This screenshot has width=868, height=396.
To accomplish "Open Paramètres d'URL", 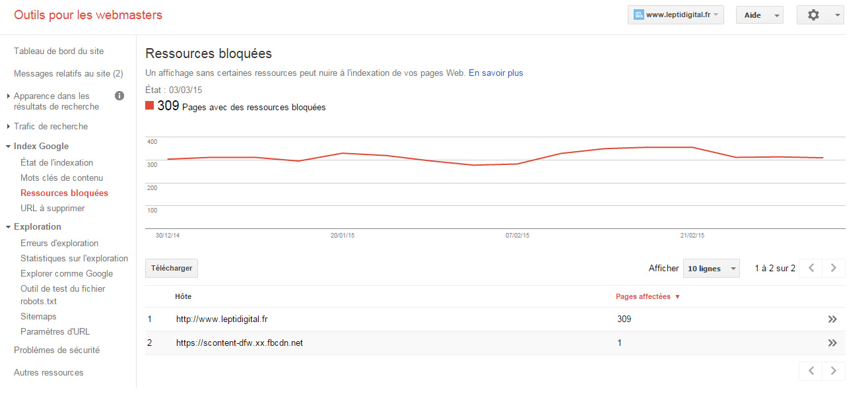I will point(55,331).
